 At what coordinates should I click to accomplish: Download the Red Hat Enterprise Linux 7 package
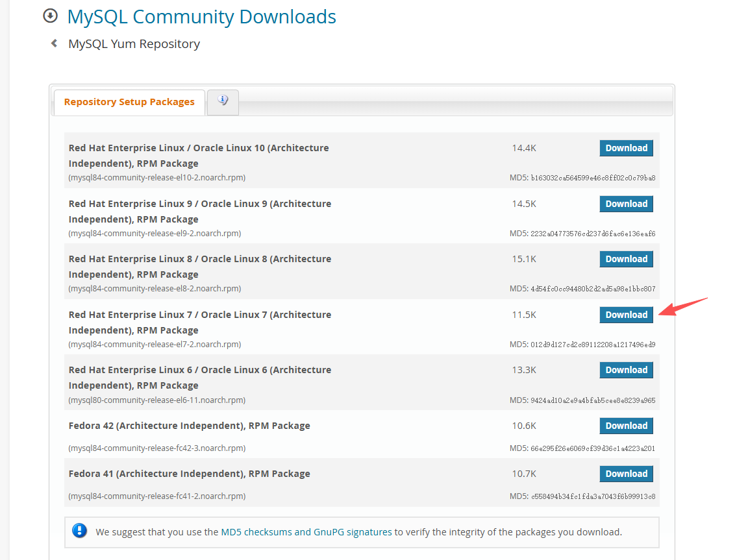point(627,315)
